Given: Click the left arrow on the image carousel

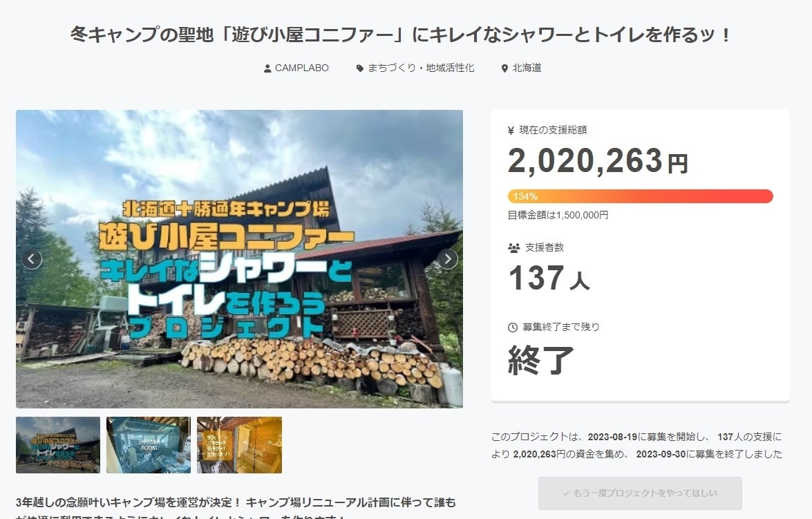Looking at the screenshot, I should click(x=31, y=258).
